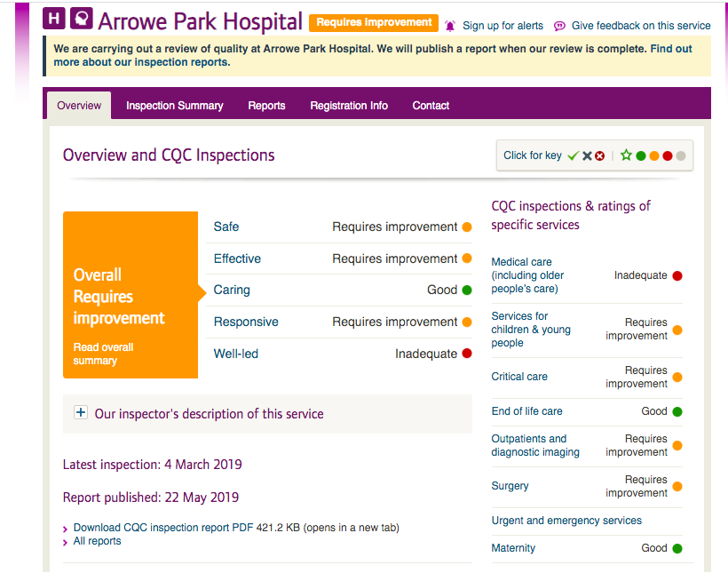Click the grey cross icon in key
Screen dimensions: 728x573
(588, 155)
